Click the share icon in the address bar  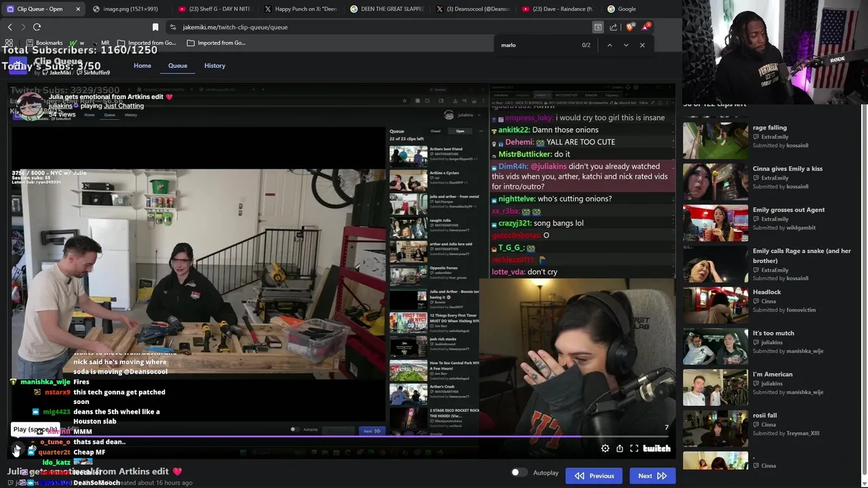(x=614, y=27)
